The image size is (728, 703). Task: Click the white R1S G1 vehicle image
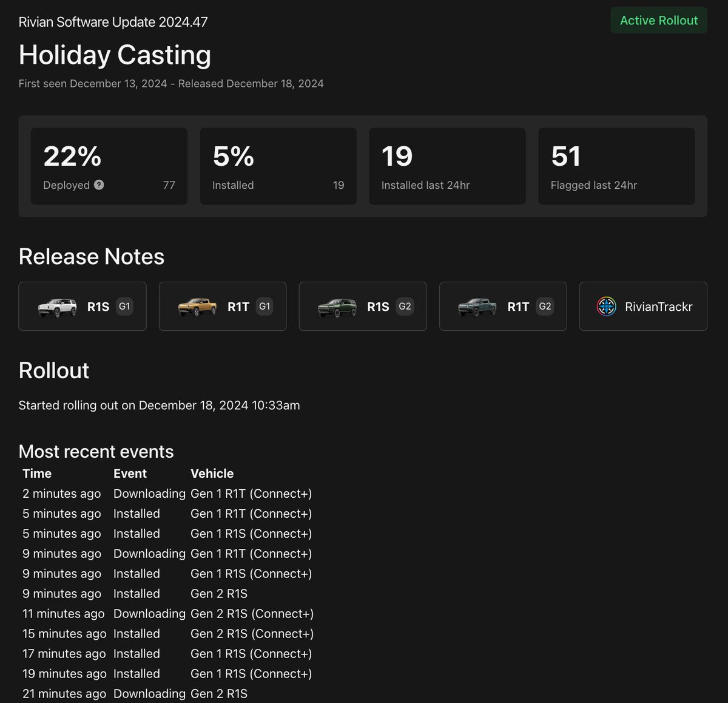point(58,307)
